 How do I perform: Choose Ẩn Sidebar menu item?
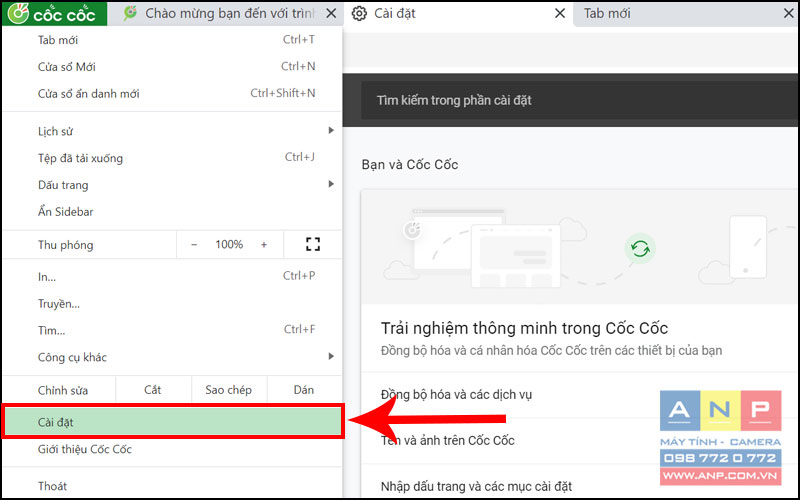coord(172,211)
